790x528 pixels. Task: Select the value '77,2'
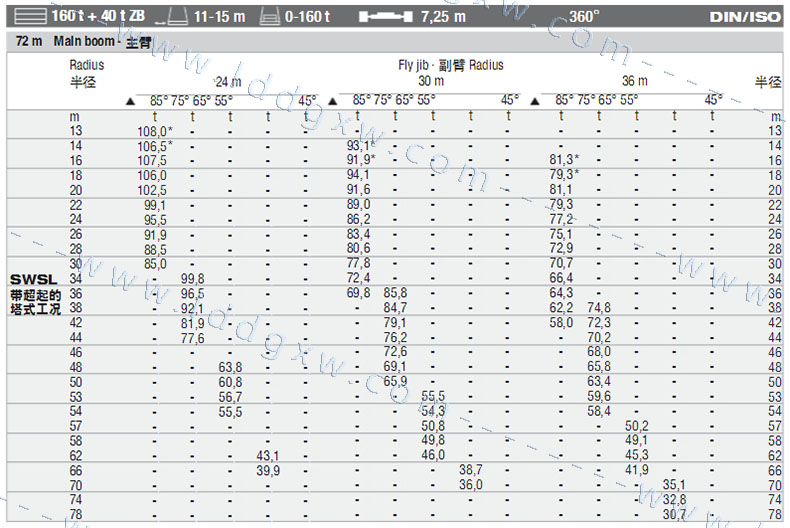coord(561,220)
